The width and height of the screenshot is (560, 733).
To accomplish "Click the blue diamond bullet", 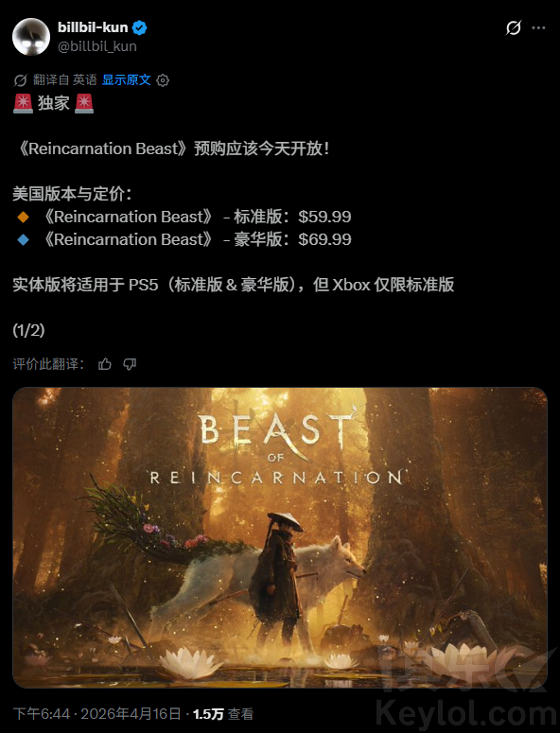I will (x=23, y=240).
